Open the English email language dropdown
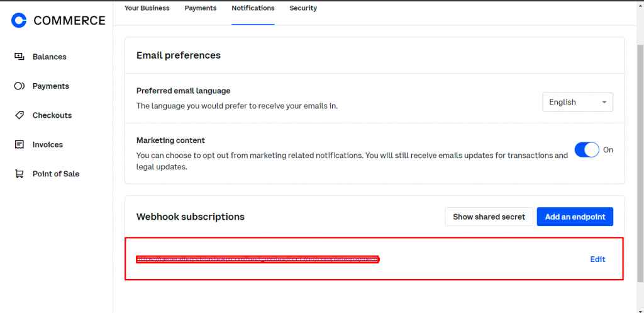This screenshot has width=644, height=313. click(x=577, y=102)
